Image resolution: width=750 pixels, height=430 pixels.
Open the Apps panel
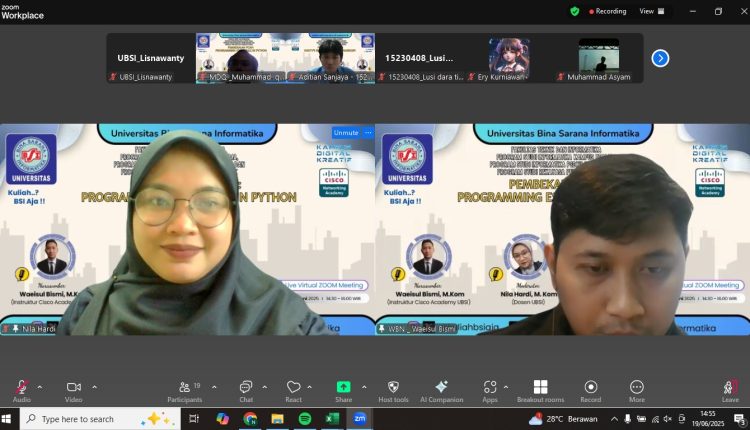(490, 391)
